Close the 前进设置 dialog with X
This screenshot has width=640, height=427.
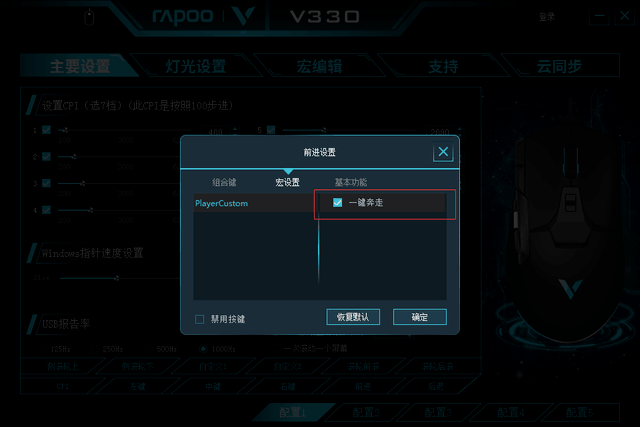point(443,152)
